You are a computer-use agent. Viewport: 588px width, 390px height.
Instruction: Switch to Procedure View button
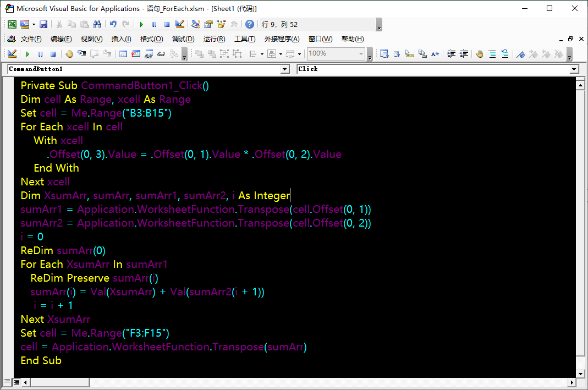click(x=7, y=382)
